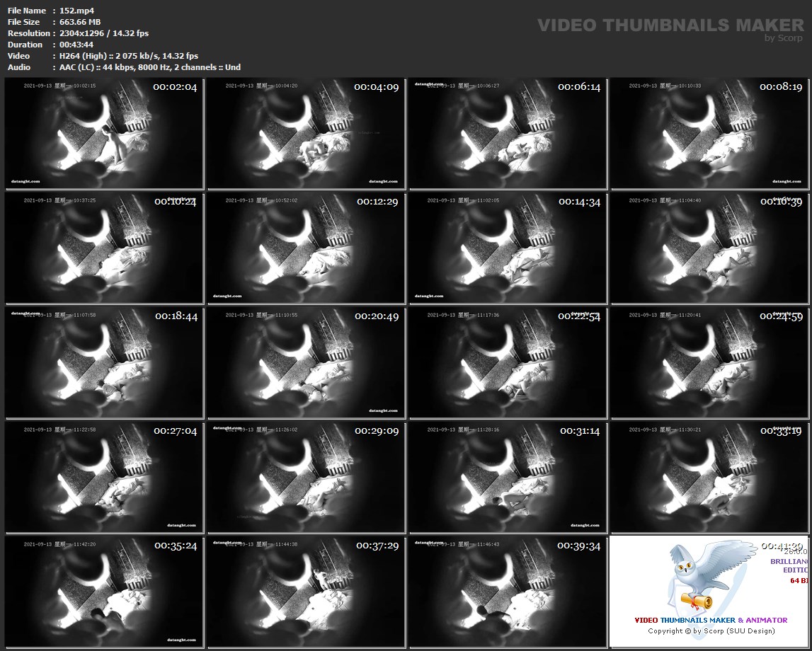Pick the thumbnail timed 00:18:44
Viewport: 812px width, 651px height.
click(x=104, y=363)
